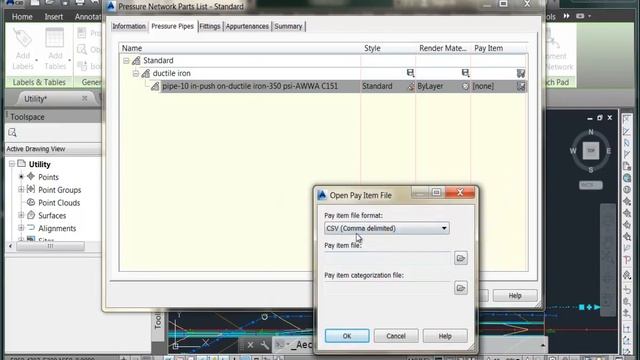
Task: Collapse the ductile iron node
Action: point(136,73)
